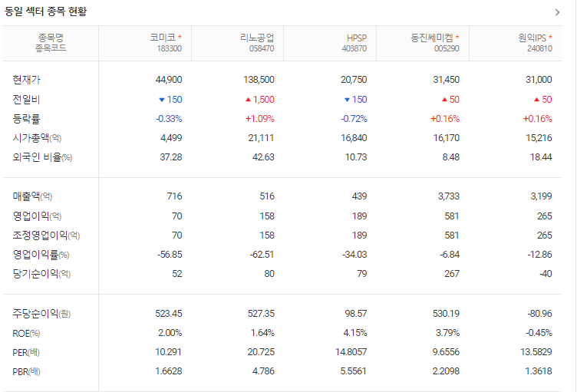Click market cap value 16,840
The image size is (577, 392).
354,138
